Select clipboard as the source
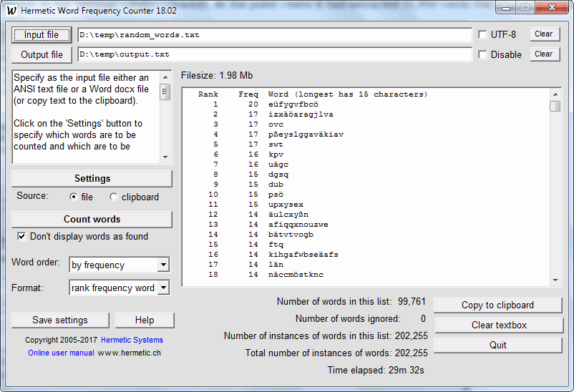The width and height of the screenshot is (574, 392). (114, 197)
